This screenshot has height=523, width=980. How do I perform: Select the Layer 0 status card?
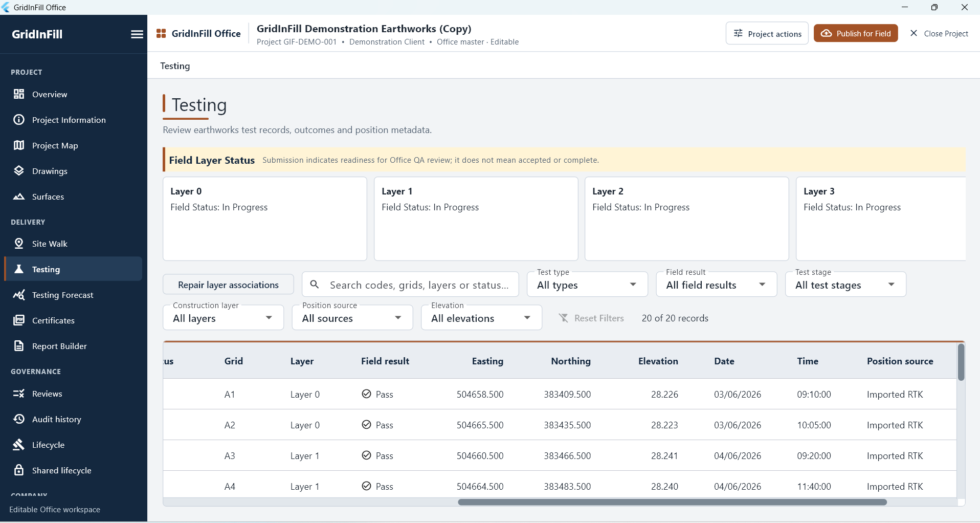(265, 219)
